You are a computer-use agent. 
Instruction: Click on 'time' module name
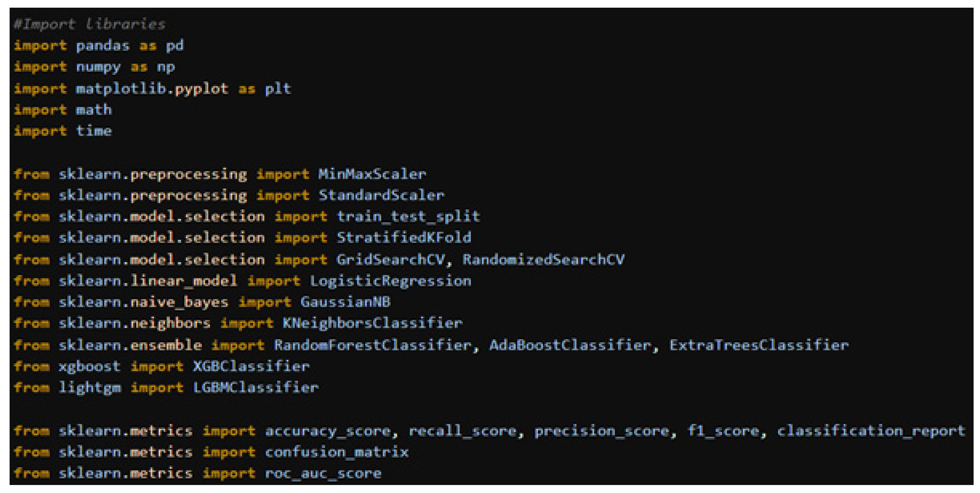click(94, 131)
